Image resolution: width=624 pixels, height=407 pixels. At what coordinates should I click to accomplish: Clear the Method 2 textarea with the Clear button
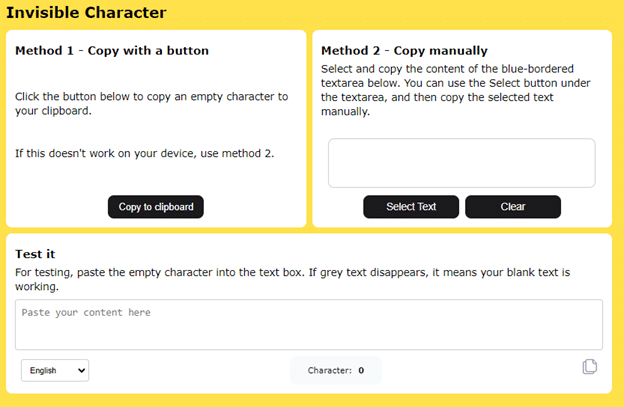tap(513, 206)
